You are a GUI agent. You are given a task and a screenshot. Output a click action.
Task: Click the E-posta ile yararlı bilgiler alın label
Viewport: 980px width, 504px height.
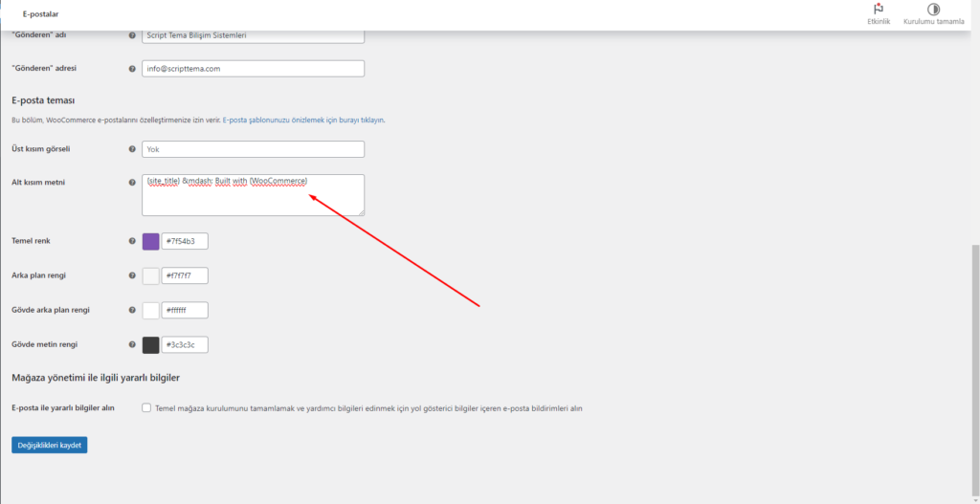[x=62, y=407]
